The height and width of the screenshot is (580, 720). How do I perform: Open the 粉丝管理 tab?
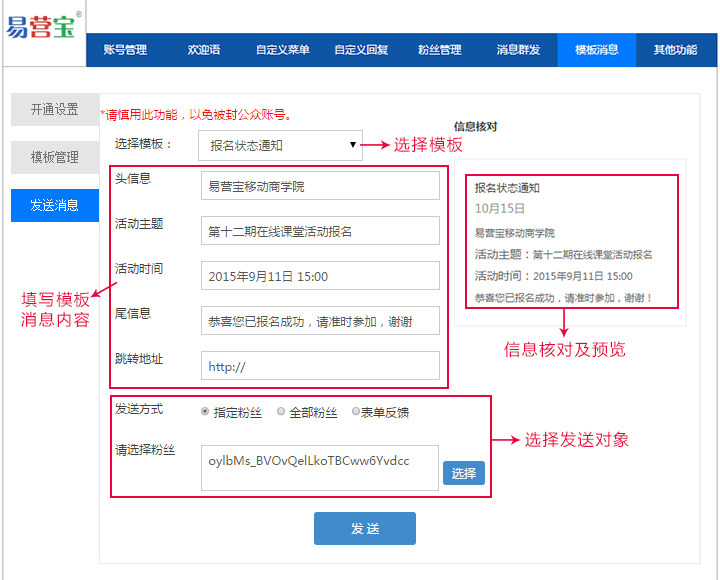pos(439,50)
